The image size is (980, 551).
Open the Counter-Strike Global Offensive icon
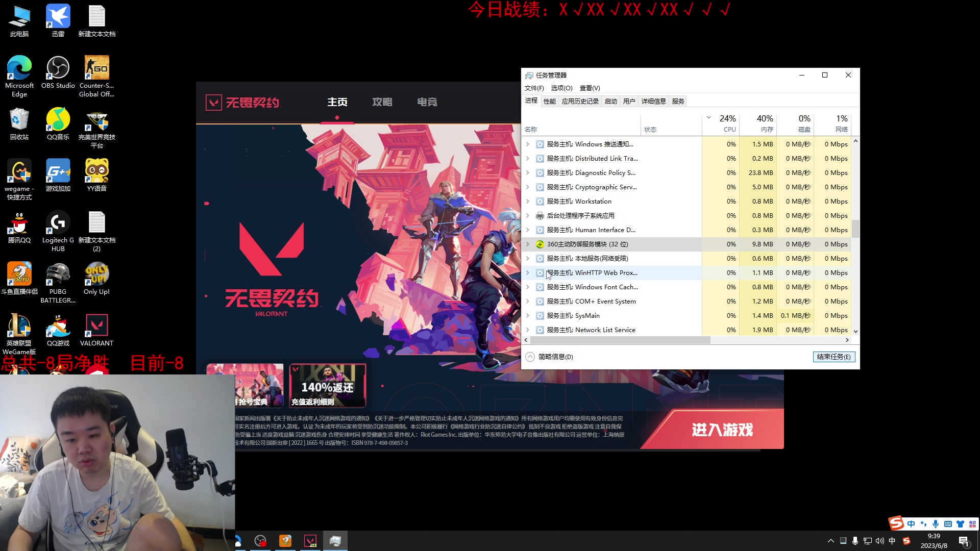pos(97,77)
